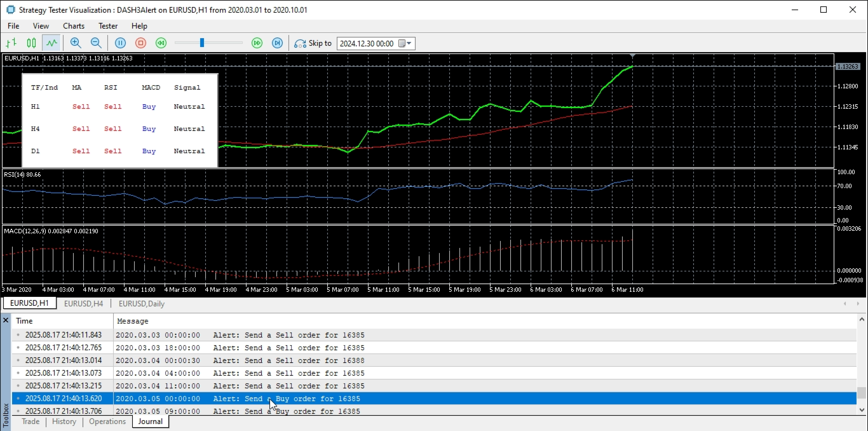This screenshot has width=868, height=431.
Task: Step forward one tick with blue button
Action: 277,43
